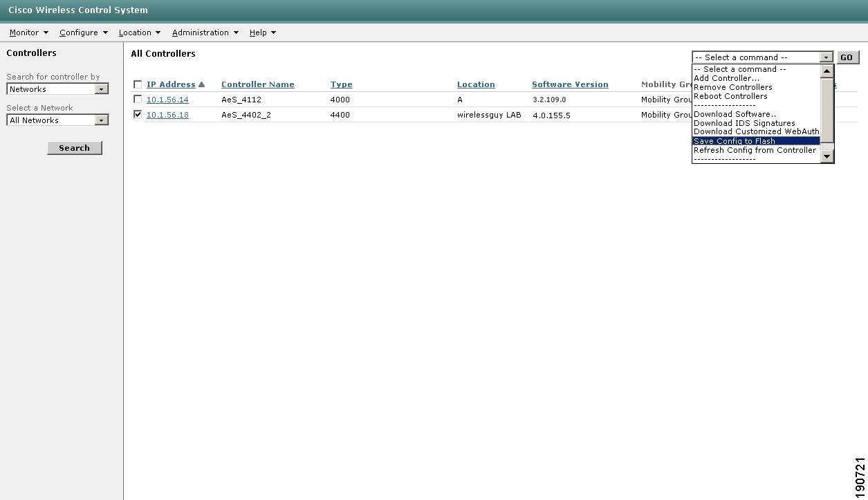868x500 pixels.
Task: Click the Mobility Group column header
Action: point(667,84)
